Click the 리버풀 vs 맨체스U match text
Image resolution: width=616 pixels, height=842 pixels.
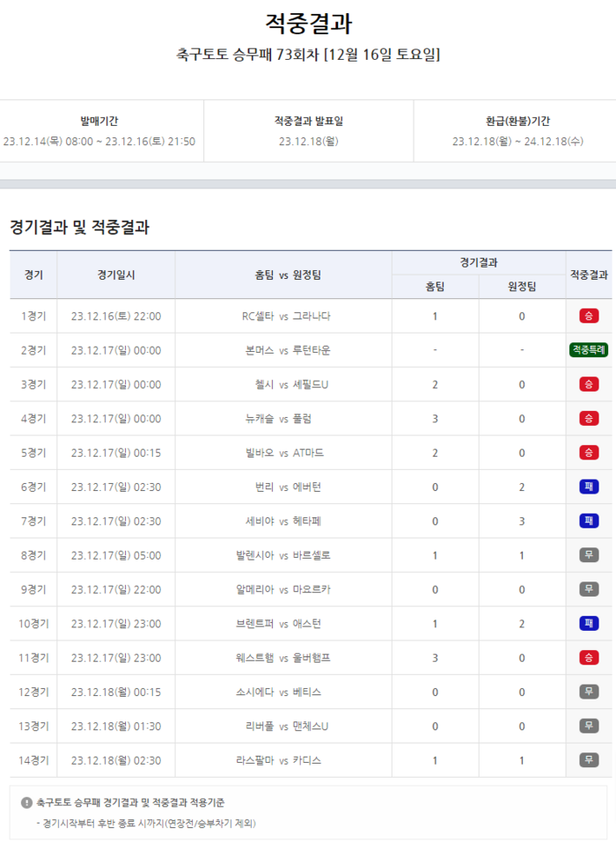287,726
